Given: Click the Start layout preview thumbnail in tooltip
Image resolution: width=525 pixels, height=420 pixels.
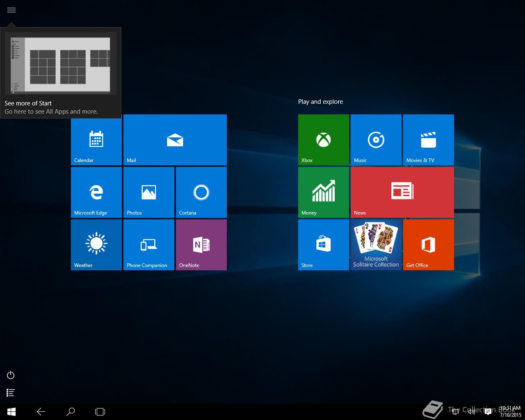Looking at the screenshot, I should click(61, 63).
